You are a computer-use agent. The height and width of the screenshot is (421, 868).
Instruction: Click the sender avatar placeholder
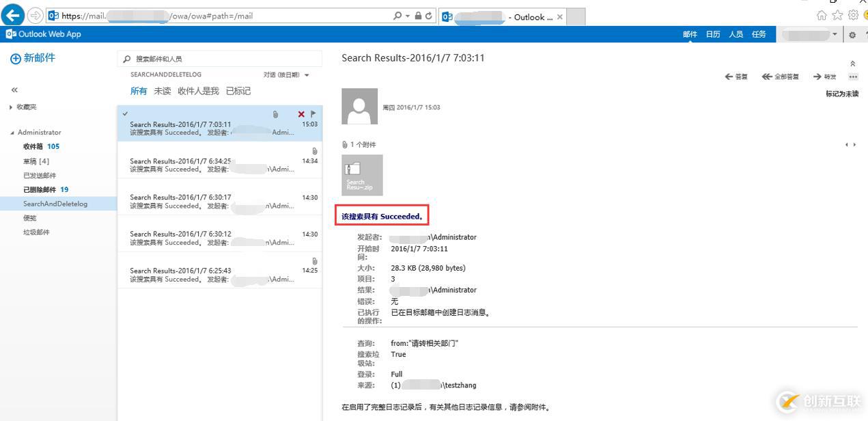coord(359,107)
